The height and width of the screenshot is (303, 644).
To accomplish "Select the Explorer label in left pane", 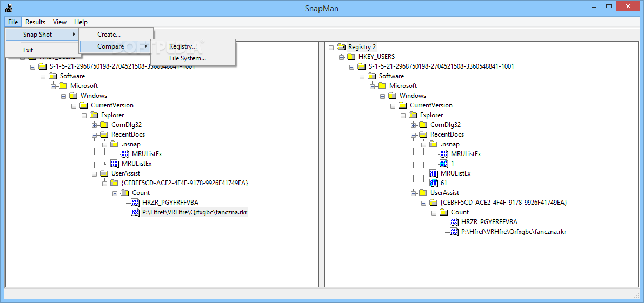I will pyautogui.click(x=112, y=115).
